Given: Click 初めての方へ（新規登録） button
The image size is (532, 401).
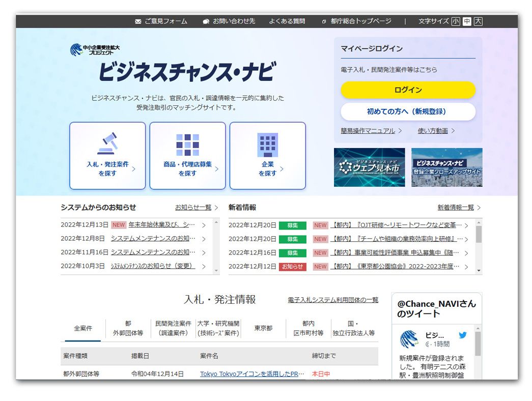Looking at the screenshot, I should click(408, 111).
